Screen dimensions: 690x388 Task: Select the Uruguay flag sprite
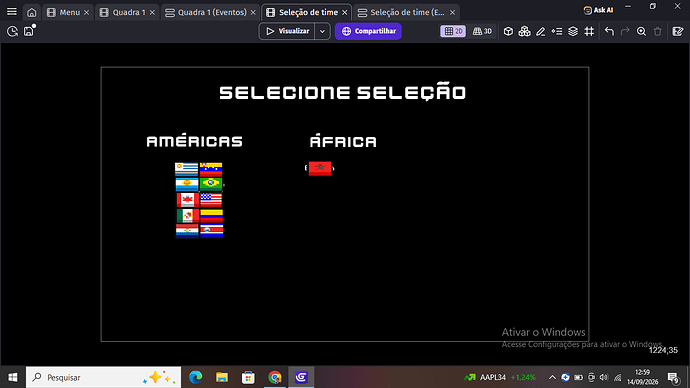187,169
